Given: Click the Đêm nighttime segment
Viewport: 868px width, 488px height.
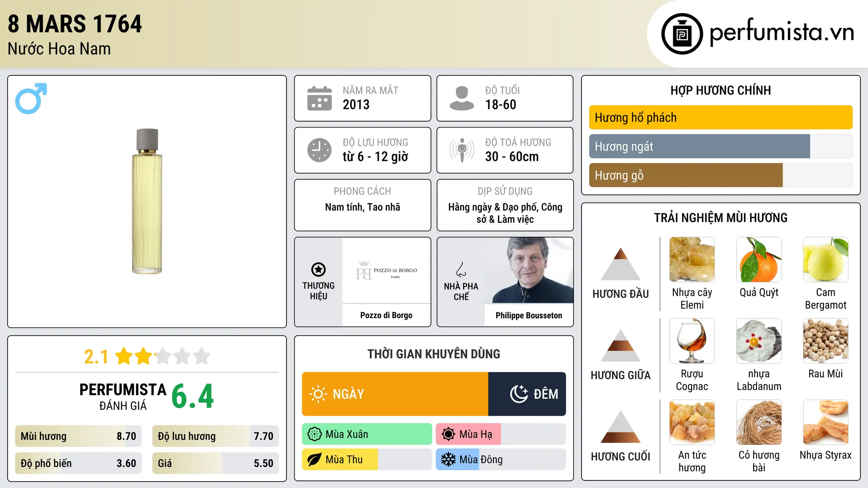Looking at the screenshot, I should (x=527, y=394).
